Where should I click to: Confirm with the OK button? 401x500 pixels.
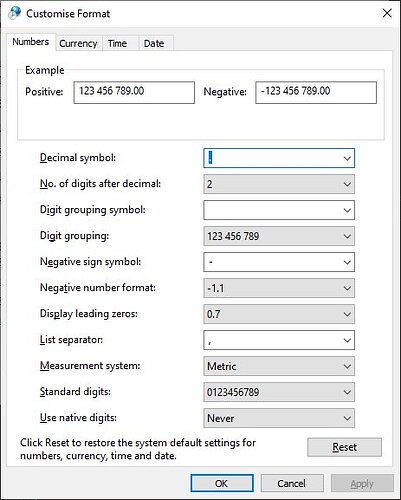click(222, 483)
